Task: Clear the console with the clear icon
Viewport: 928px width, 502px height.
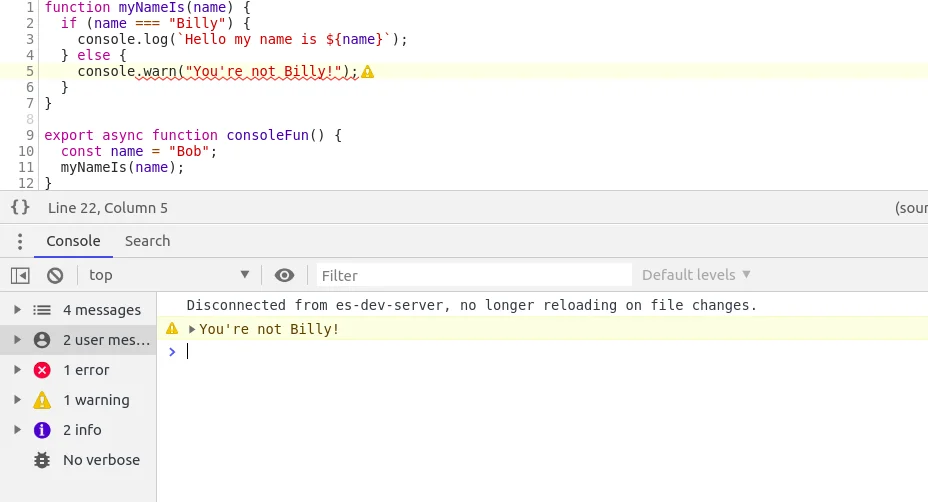Action: [55, 275]
